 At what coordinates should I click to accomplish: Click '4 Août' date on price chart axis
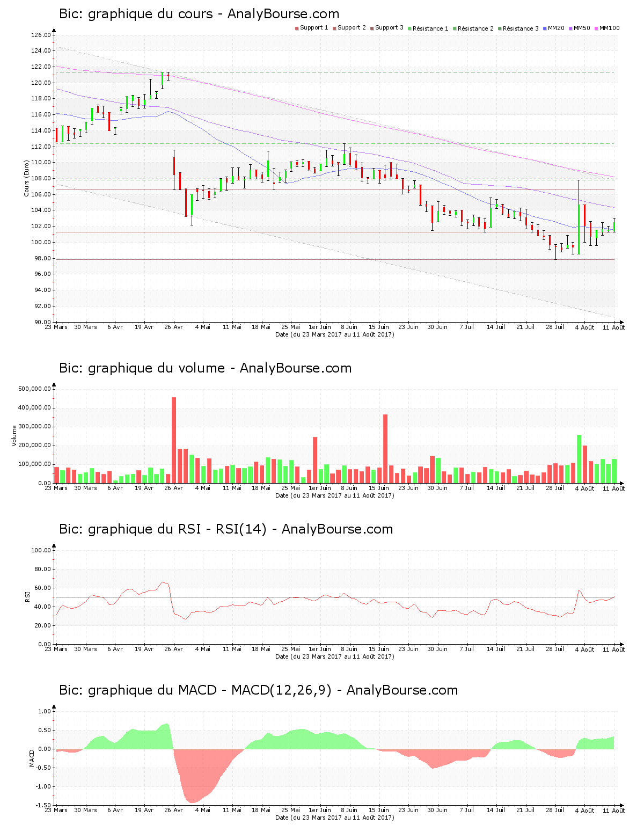[x=585, y=327]
